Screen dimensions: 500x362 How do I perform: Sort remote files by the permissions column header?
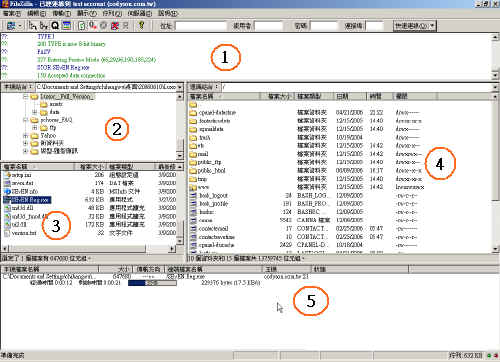pyautogui.click(x=415, y=97)
